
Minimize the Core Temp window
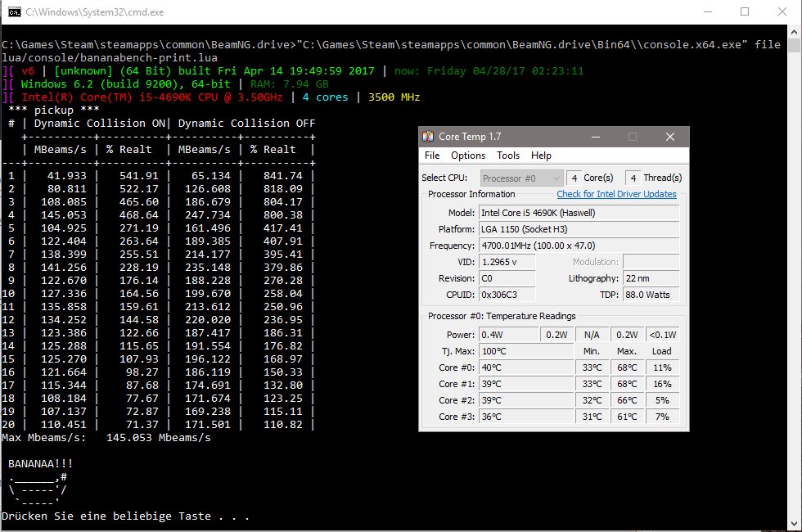point(596,137)
